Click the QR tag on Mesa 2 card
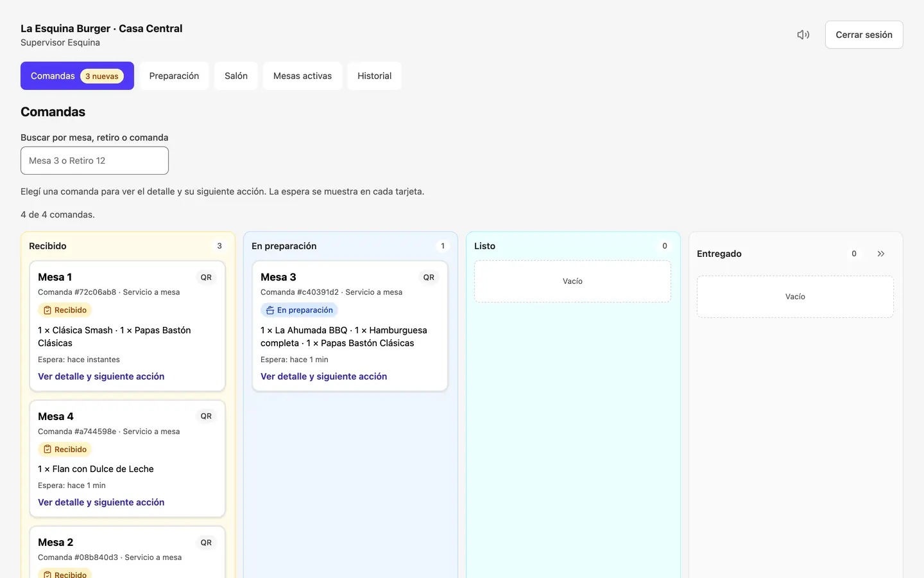Screen dimensions: 924x578 click(x=206, y=543)
